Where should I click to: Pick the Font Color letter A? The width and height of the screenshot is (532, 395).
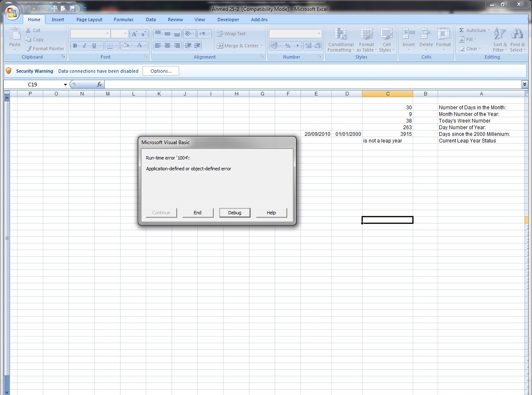pos(140,46)
